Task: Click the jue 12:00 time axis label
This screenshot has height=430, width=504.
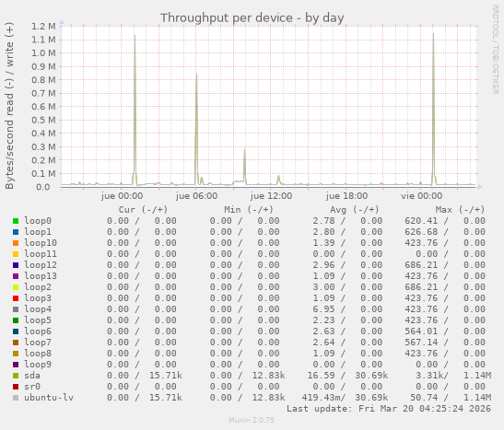Action: pos(271,196)
